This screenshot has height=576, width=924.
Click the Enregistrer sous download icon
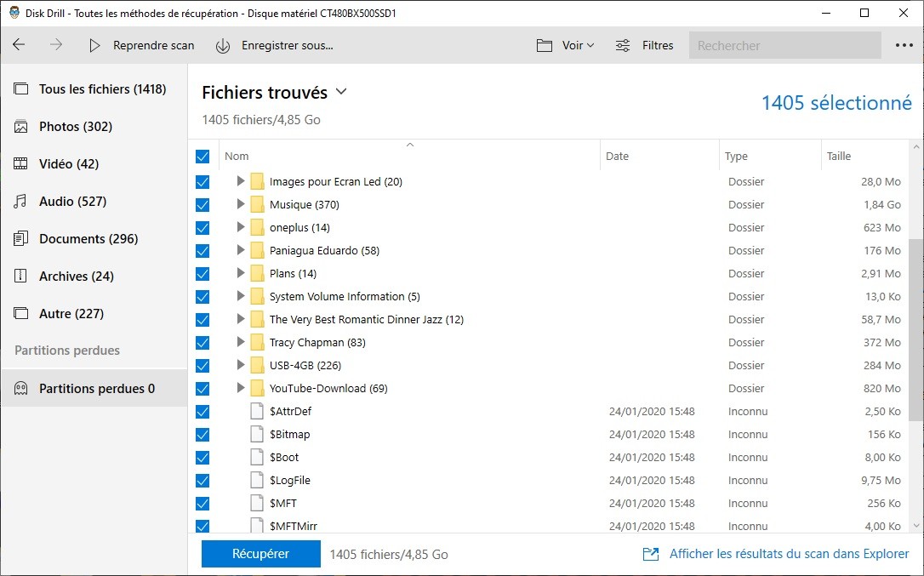pos(223,46)
